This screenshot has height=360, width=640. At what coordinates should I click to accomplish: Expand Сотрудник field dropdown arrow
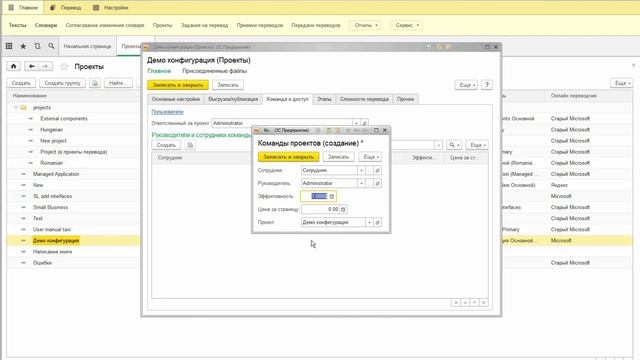coord(361,170)
